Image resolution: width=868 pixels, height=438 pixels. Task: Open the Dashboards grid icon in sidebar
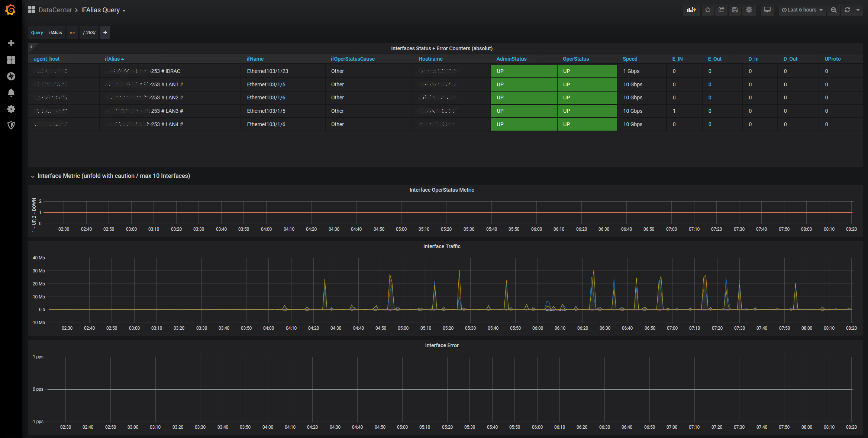[11, 60]
